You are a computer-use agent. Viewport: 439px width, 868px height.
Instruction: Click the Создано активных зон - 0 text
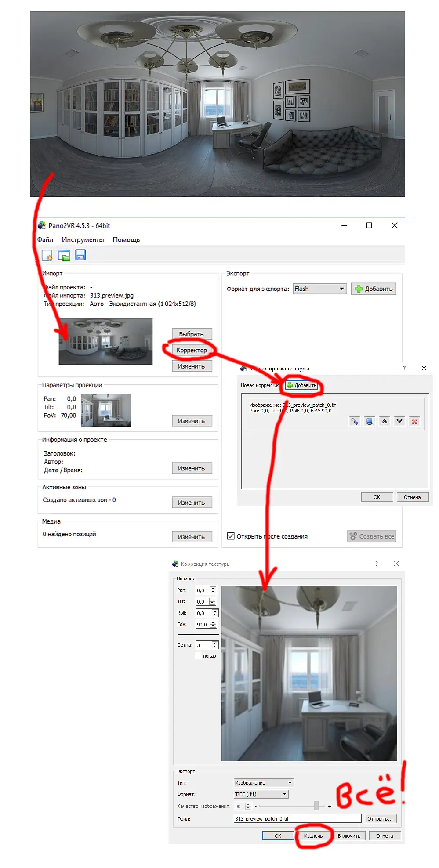(79, 500)
